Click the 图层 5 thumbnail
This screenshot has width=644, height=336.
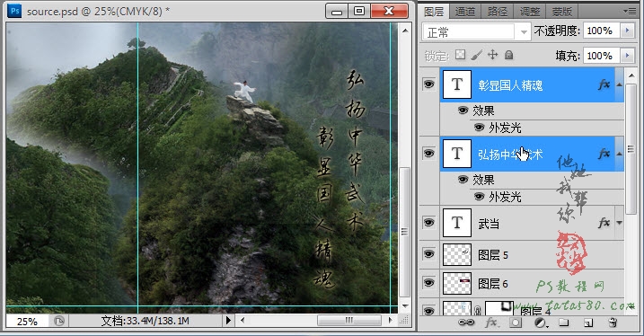tap(456, 254)
